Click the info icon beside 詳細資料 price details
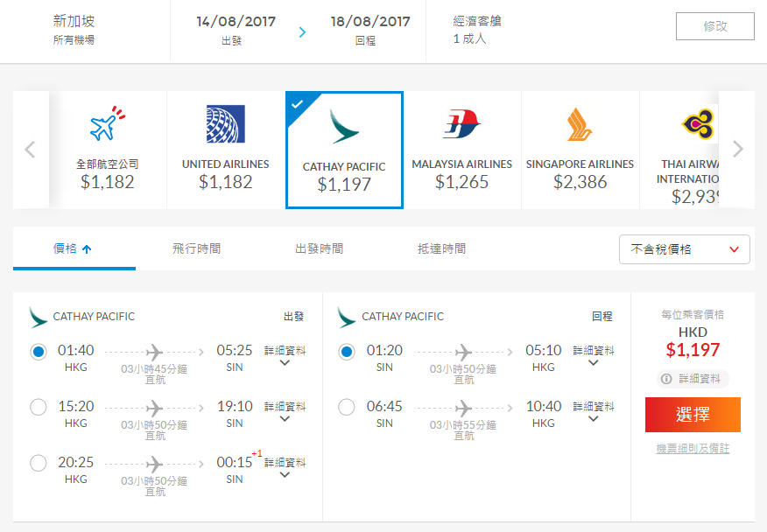Screen dimensions: 767x532 pyautogui.click(x=666, y=379)
